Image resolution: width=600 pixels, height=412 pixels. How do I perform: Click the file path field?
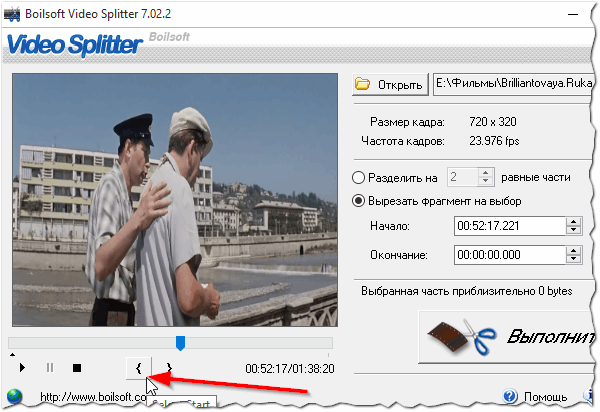coord(514,84)
